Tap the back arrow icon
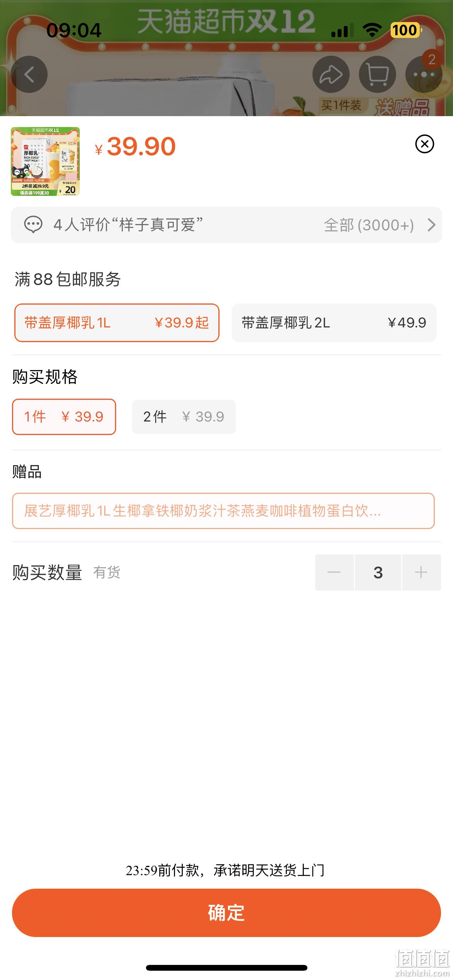This screenshot has width=453, height=980. point(29,74)
